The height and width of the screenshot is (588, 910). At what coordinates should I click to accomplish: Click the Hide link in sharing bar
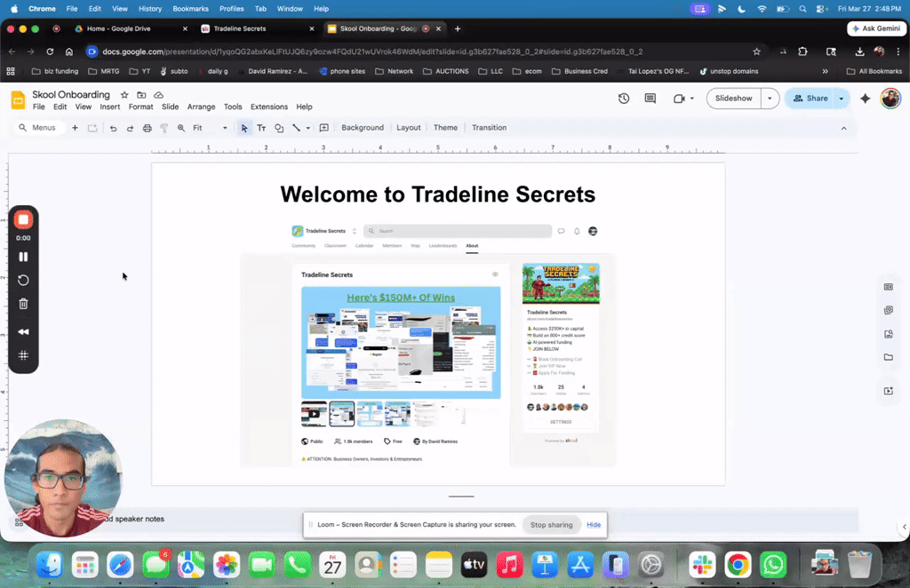tap(594, 525)
